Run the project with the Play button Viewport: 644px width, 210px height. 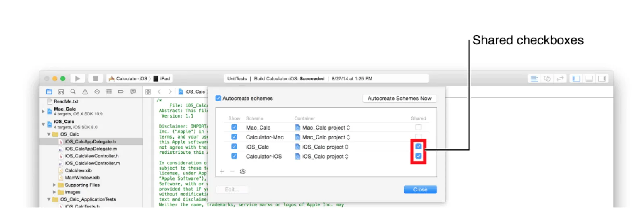point(77,78)
